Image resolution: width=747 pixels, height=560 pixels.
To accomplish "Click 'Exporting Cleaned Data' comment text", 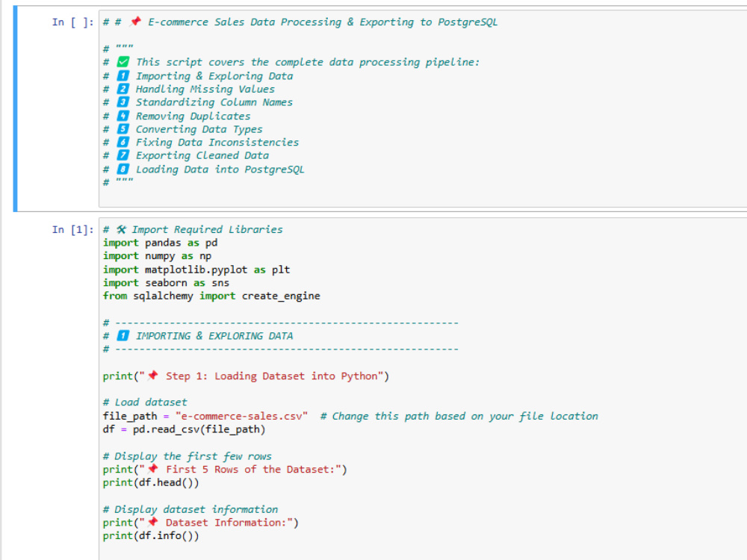I will 202,156.
